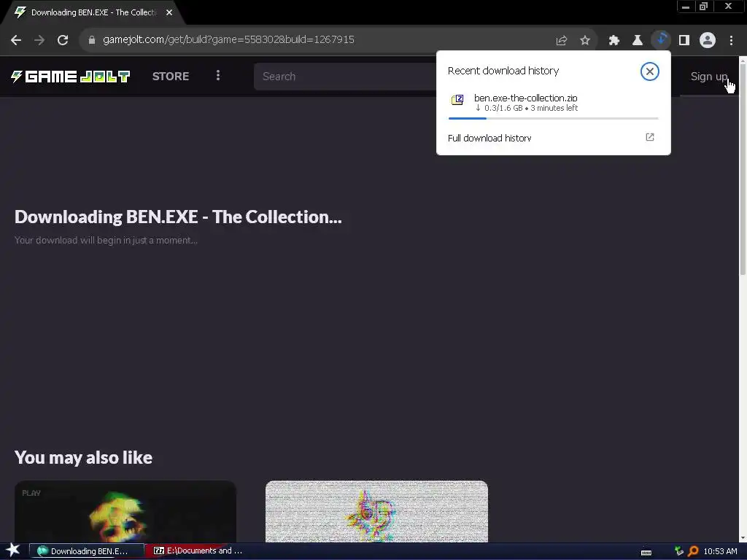This screenshot has height=560, width=747.
Task: Toggle the downloads toolbar icon
Action: pyautogui.click(x=661, y=40)
